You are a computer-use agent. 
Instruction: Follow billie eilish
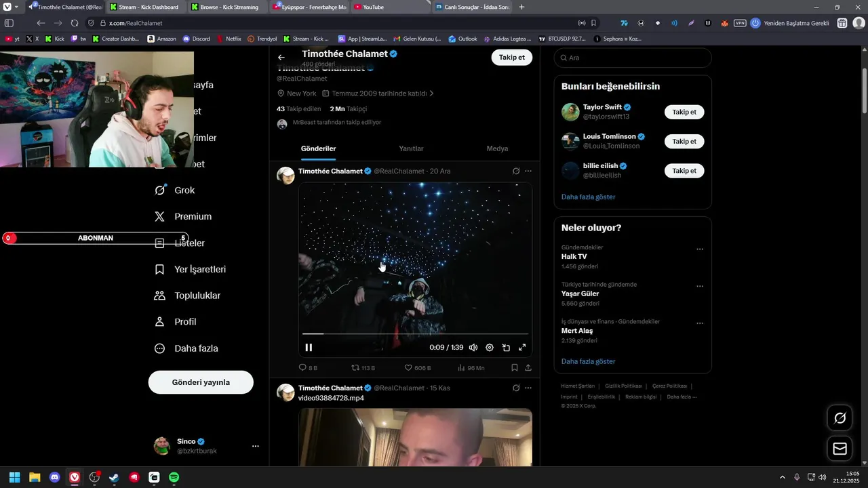point(684,171)
